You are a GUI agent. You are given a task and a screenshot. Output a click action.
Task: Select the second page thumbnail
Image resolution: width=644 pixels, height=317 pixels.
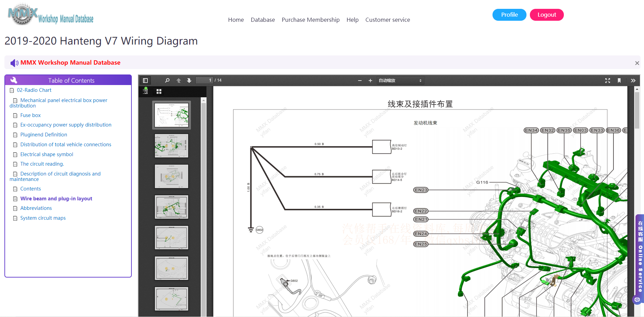click(172, 146)
